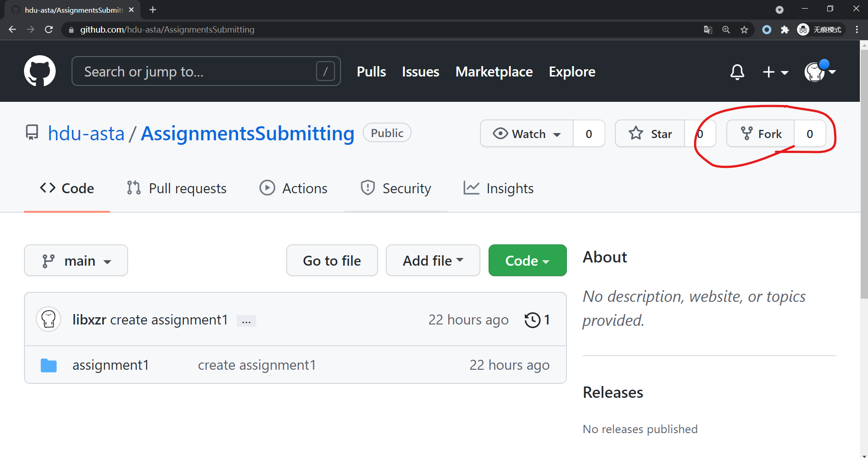Click the page vertical scrollbar
Viewport: 868px width, 458px height.
click(864, 181)
